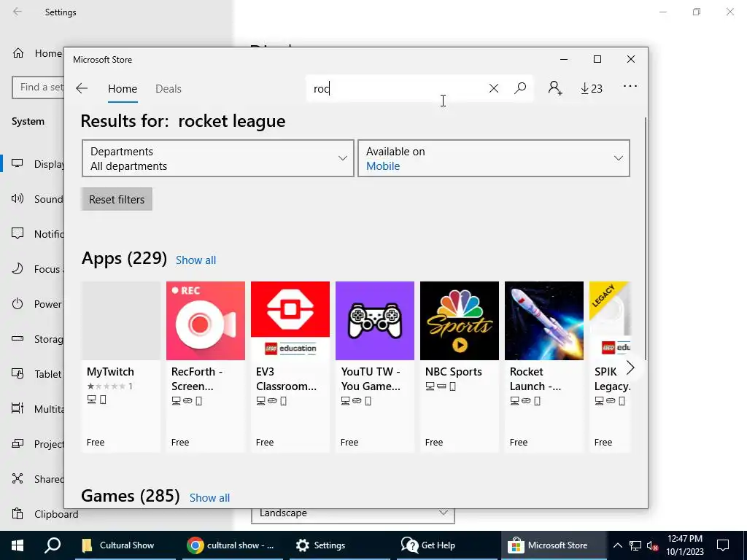
Task: Open the MyTwitch app tile
Action: (x=121, y=367)
